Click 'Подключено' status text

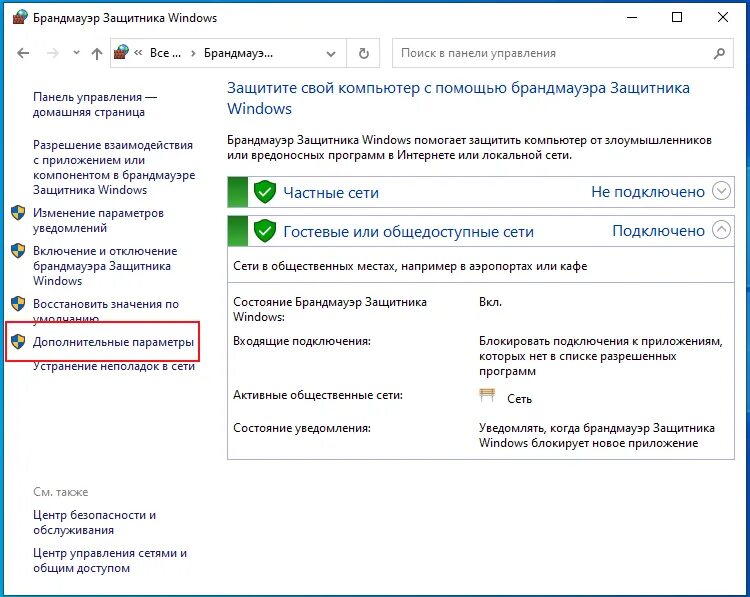(658, 231)
